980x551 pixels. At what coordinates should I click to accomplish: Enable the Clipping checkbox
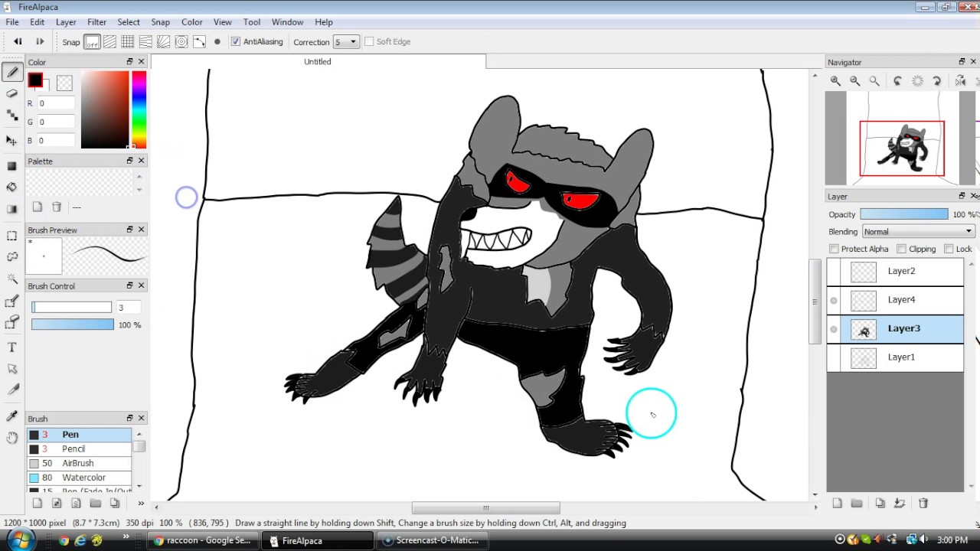(x=901, y=249)
